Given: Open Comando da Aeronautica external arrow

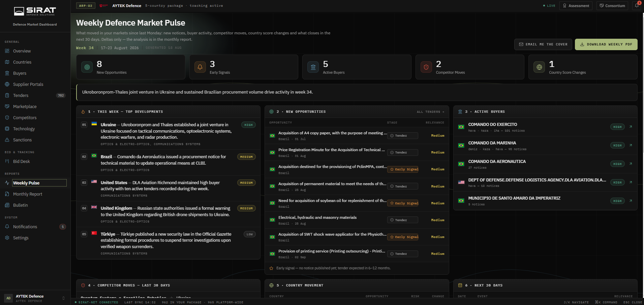Looking at the screenshot, I should tap(631, 164).
